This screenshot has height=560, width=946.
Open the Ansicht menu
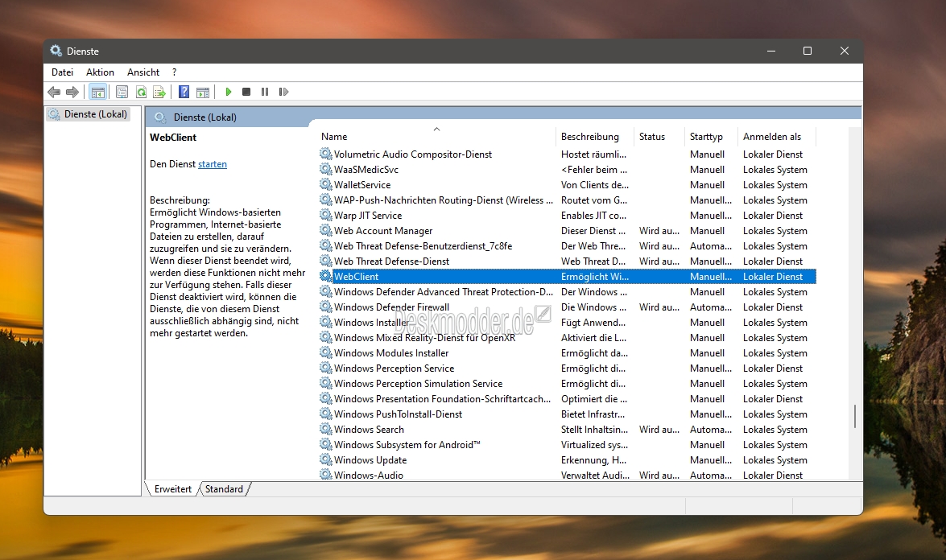coord(143,72)
